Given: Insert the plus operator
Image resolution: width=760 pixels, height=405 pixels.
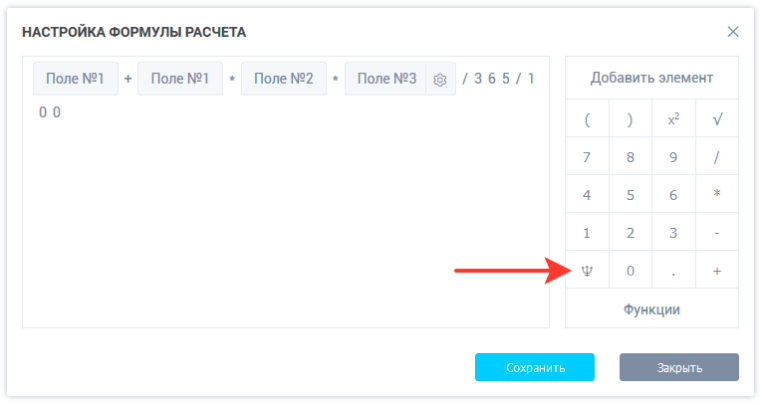Looking at the screenshot, I should (x=717, y=270).
